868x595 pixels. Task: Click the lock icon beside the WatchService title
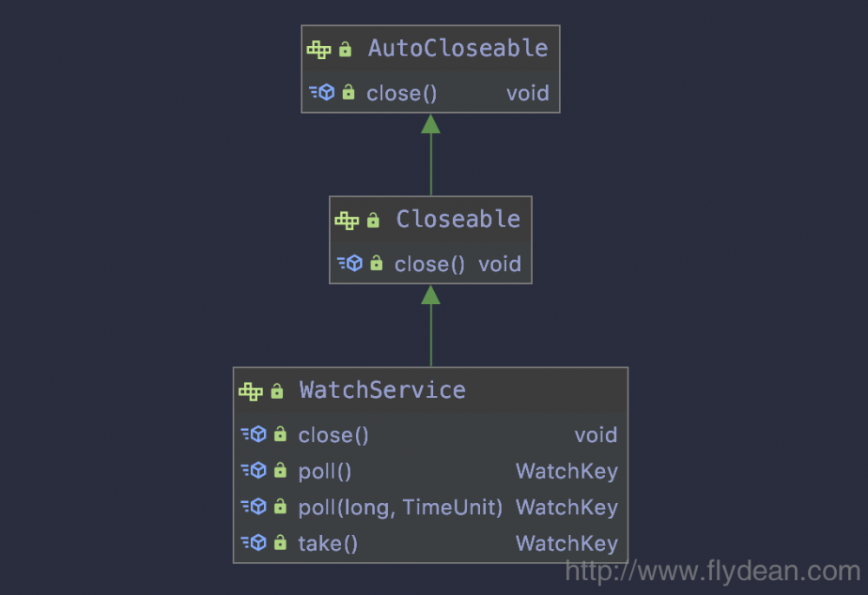(x=277, y=391)
